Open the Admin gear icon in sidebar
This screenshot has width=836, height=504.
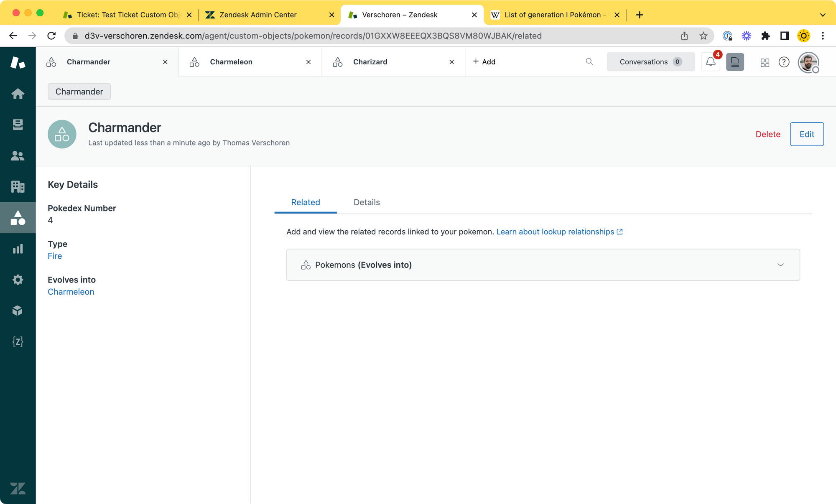pyautogui.click(x=18, y=280)
